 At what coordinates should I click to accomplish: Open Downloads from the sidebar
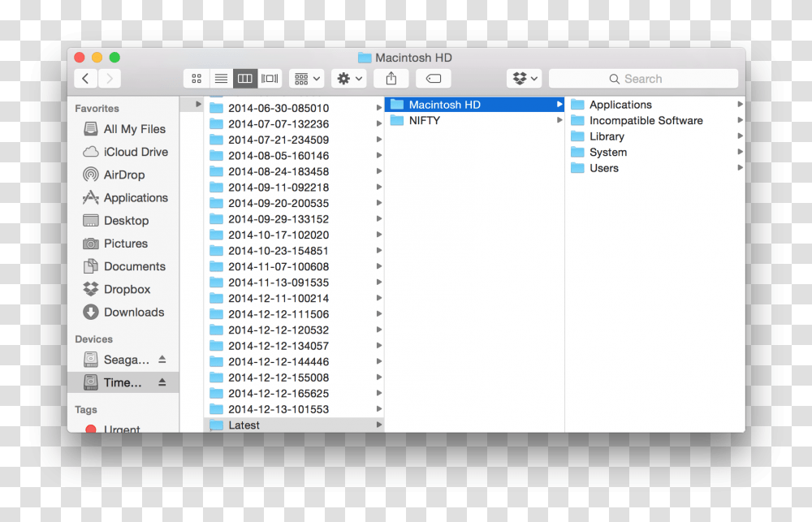pyautogui.click(x=133, y=312)
